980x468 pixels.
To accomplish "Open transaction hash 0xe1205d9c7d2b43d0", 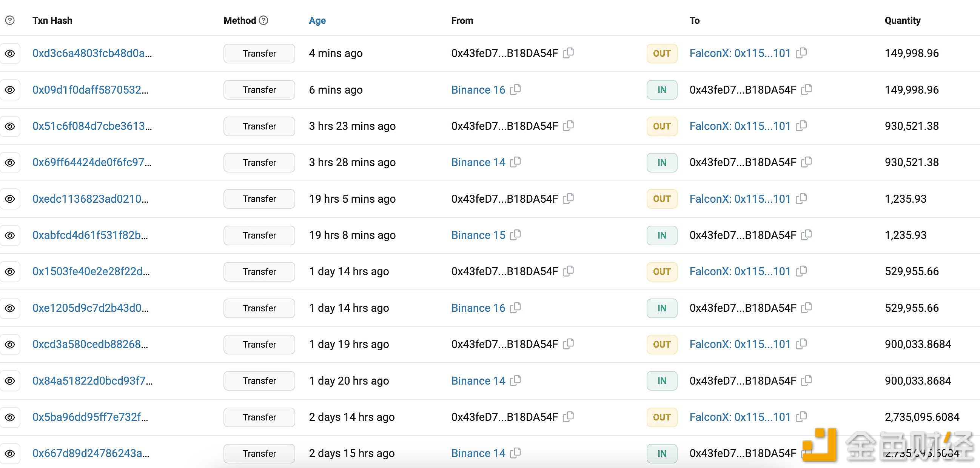I will click(91, 308).
